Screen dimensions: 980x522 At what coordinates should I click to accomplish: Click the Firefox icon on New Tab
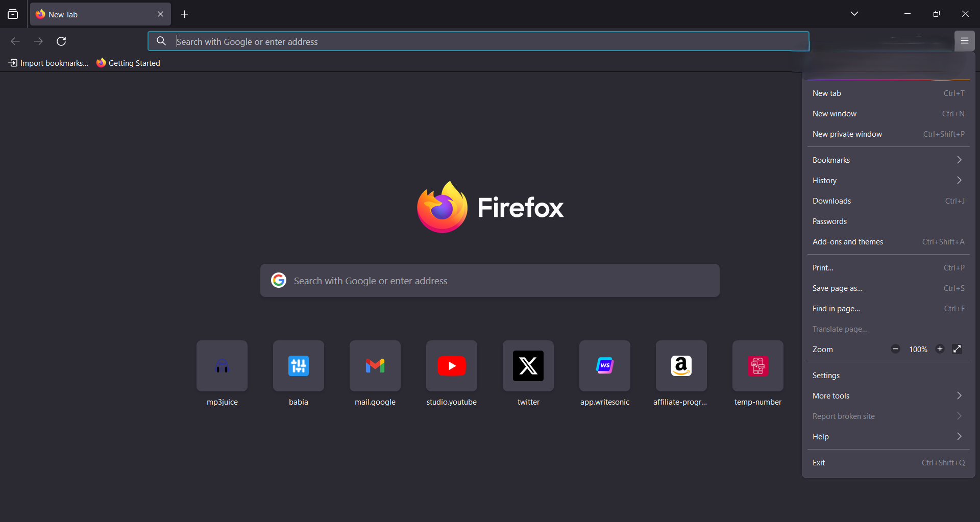click(40, 14)
